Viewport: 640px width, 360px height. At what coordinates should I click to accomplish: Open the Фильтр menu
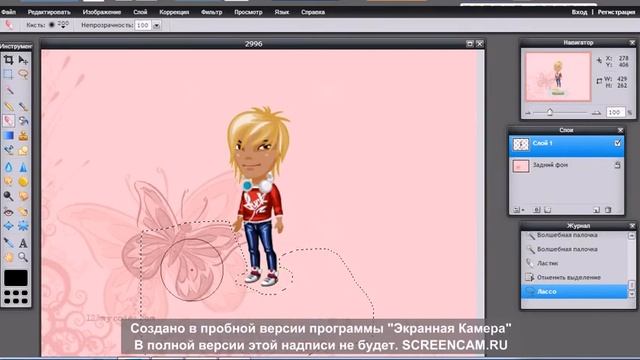(211, 12)
